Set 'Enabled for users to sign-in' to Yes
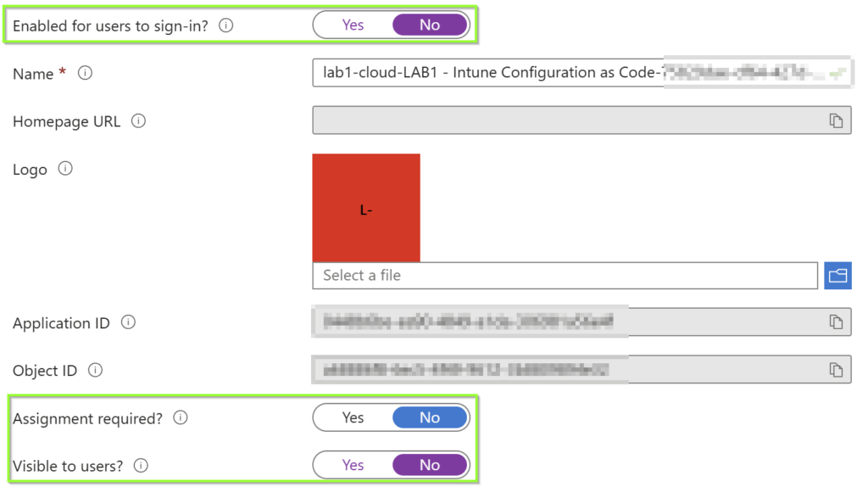The image size is (868, 487). 353,25
